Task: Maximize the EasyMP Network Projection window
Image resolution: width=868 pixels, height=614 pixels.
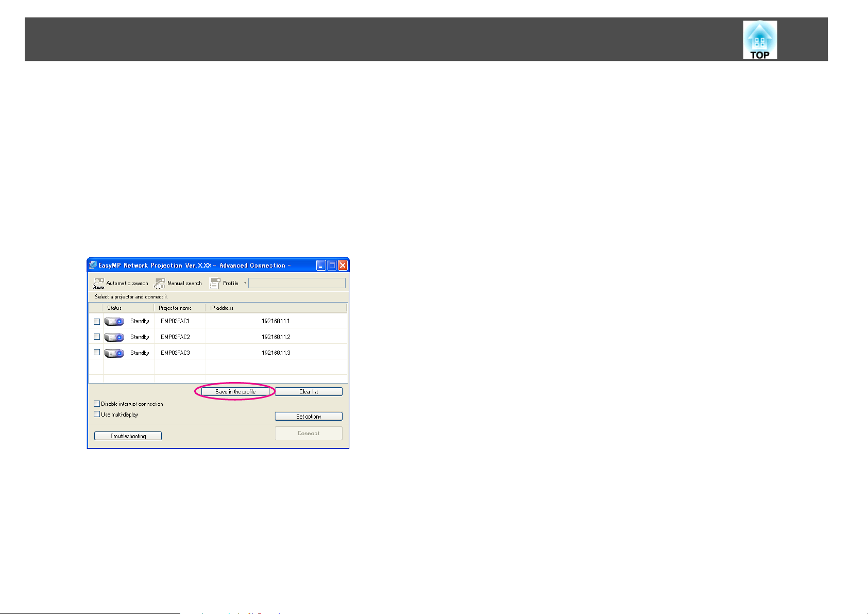Action: (332, 265)
